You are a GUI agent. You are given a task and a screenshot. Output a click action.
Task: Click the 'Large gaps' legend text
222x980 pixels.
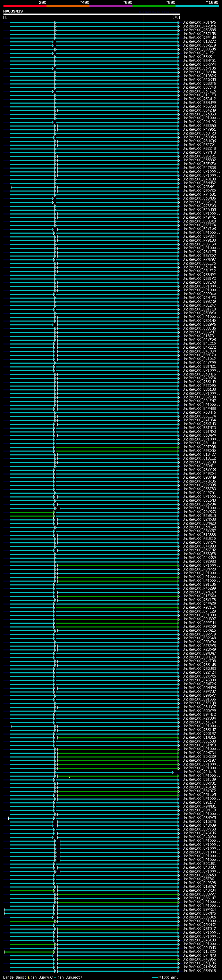(15, 977)
